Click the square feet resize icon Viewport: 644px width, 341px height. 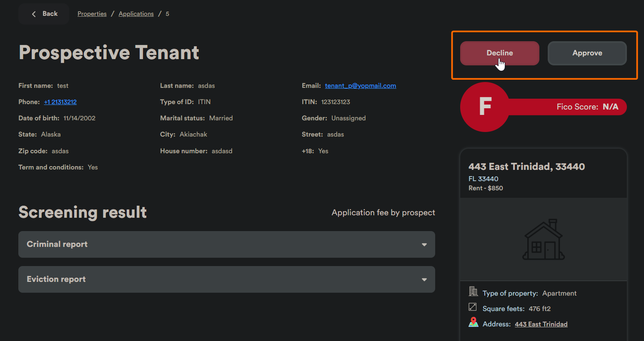(473, 307)
